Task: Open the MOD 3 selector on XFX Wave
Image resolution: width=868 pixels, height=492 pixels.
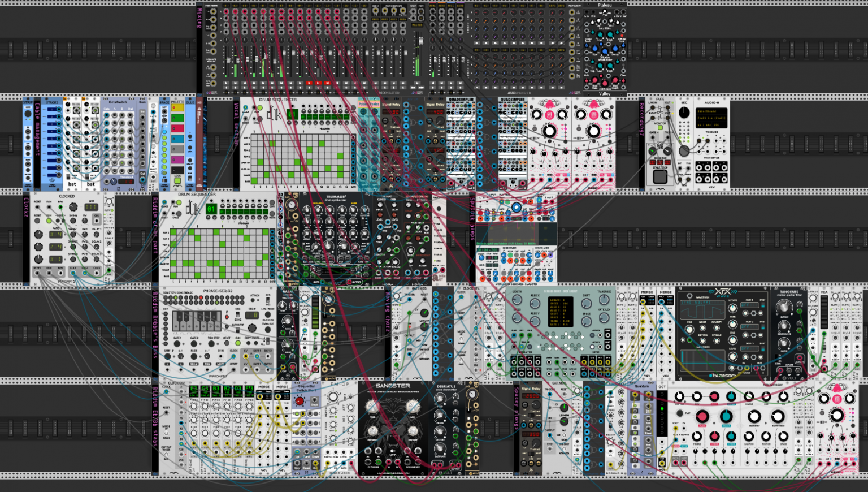Action: [749, 348]
